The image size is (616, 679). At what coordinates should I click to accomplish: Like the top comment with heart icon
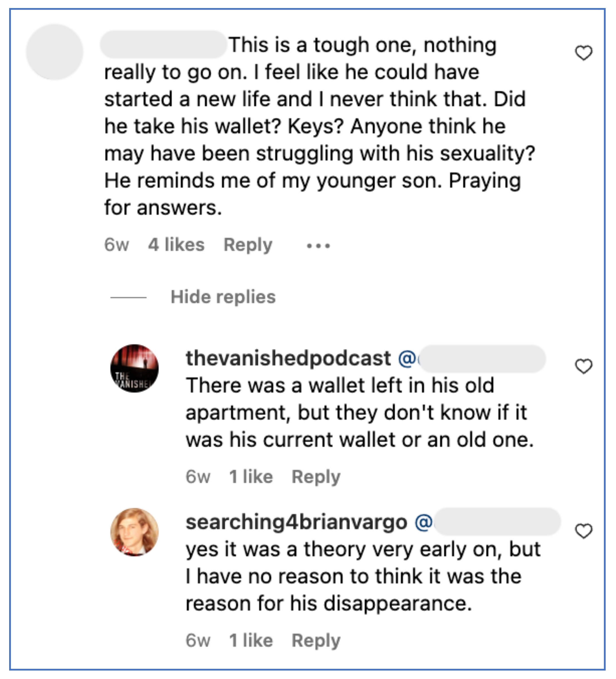point(583,53)
